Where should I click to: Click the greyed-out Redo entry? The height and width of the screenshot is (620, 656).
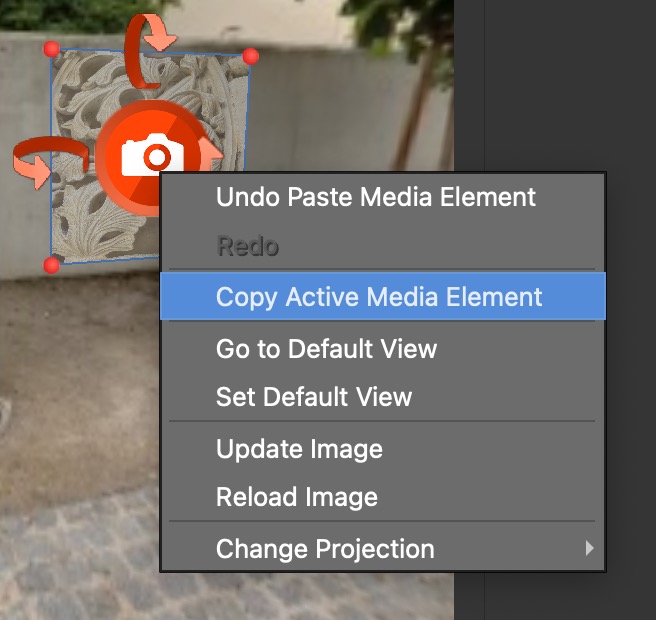point(247,246)
